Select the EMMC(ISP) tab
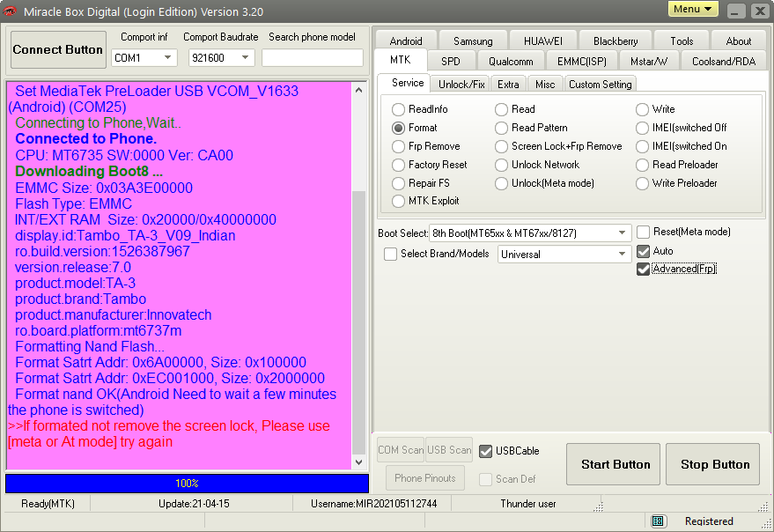774x532 pixels. [582, 62]
